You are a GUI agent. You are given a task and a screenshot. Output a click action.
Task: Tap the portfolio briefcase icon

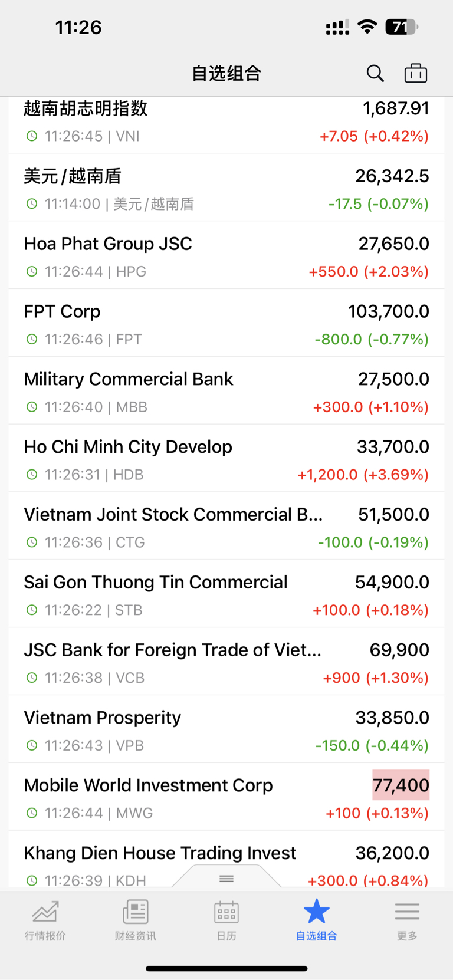[x=416, y=73]
